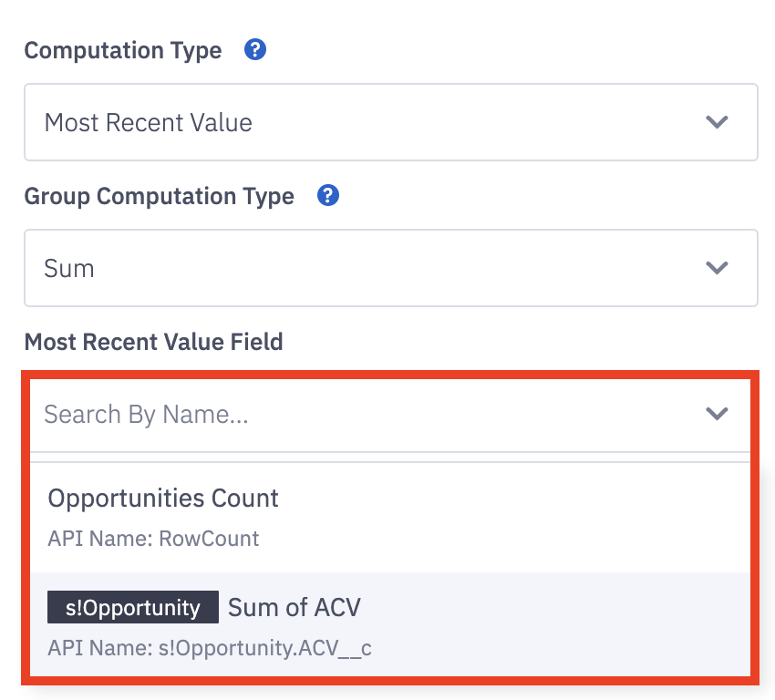Viewport: 775px width, 700px height.
Task: Click the Computation Type help icon
Action: (255, 50)
